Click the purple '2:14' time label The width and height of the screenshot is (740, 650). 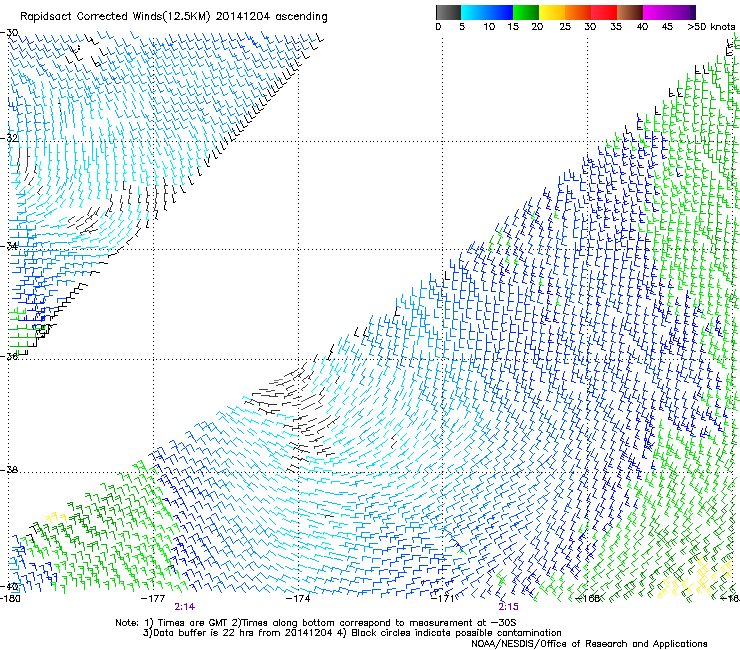click(x=185, y=607)
